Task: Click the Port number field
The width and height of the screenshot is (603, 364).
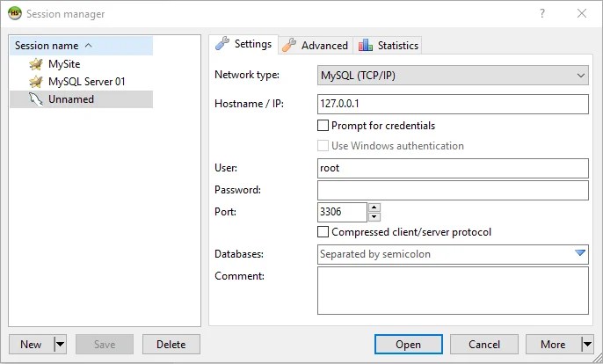Action: pyautogui.click(x=342, y=212)
